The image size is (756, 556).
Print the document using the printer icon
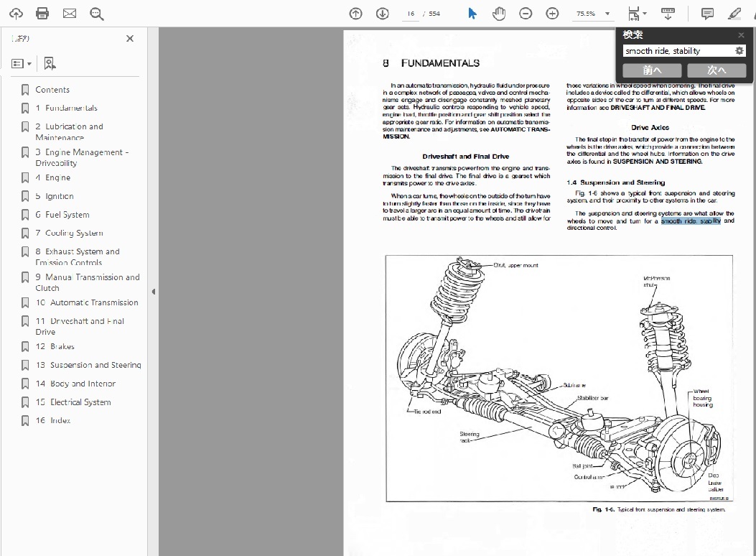(42, 14)
